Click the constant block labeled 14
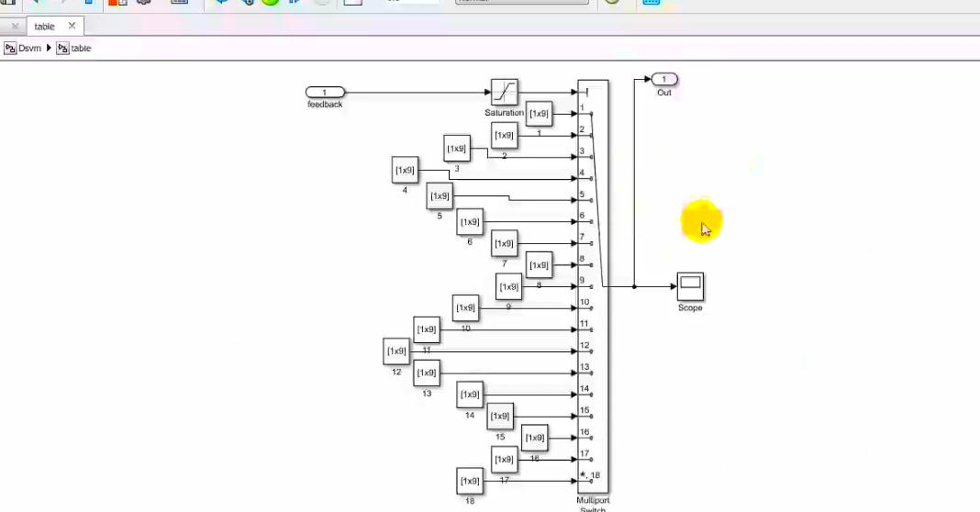980x512 pixels. pos(469,394)
